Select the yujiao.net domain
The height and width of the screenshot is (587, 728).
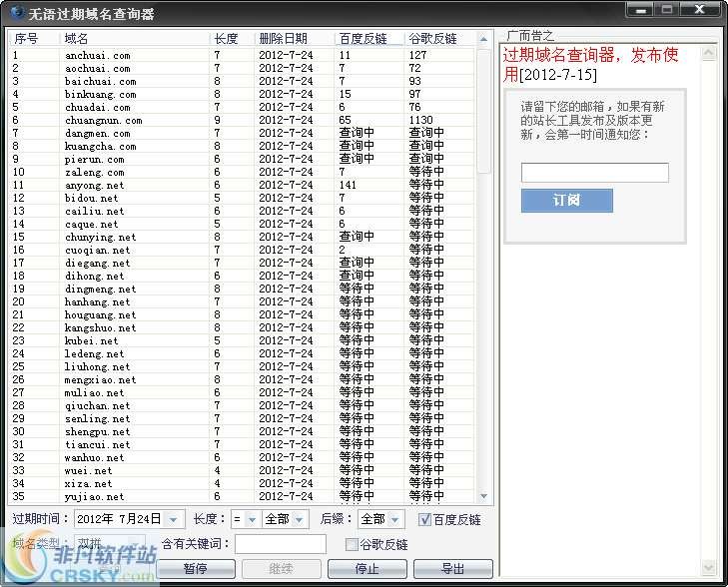[94, 497]
